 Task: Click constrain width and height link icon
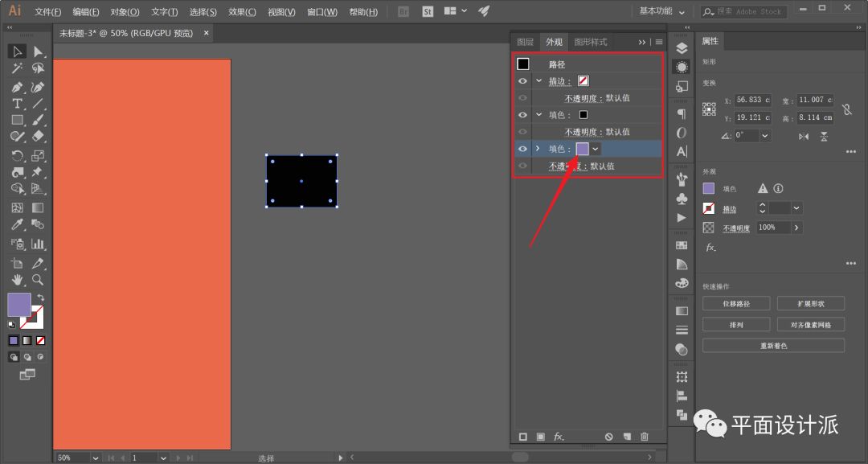pos(846,109)
